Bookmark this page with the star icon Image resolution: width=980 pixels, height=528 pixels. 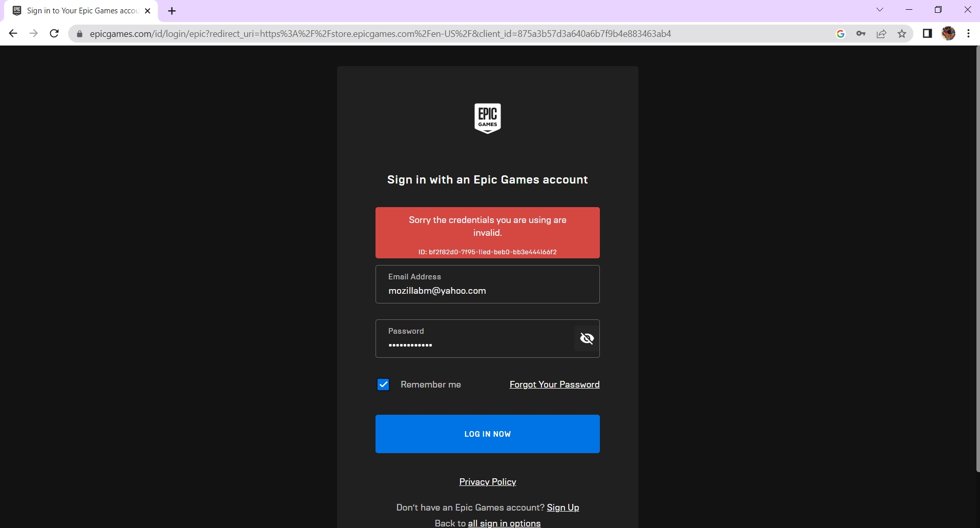902,33
